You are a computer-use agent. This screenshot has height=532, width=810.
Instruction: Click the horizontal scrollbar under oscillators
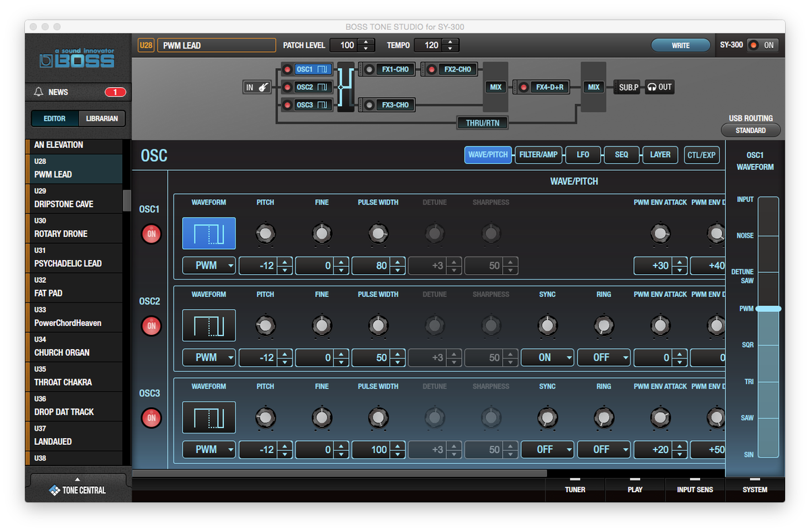pyautogui.click(x=339, y=473)
